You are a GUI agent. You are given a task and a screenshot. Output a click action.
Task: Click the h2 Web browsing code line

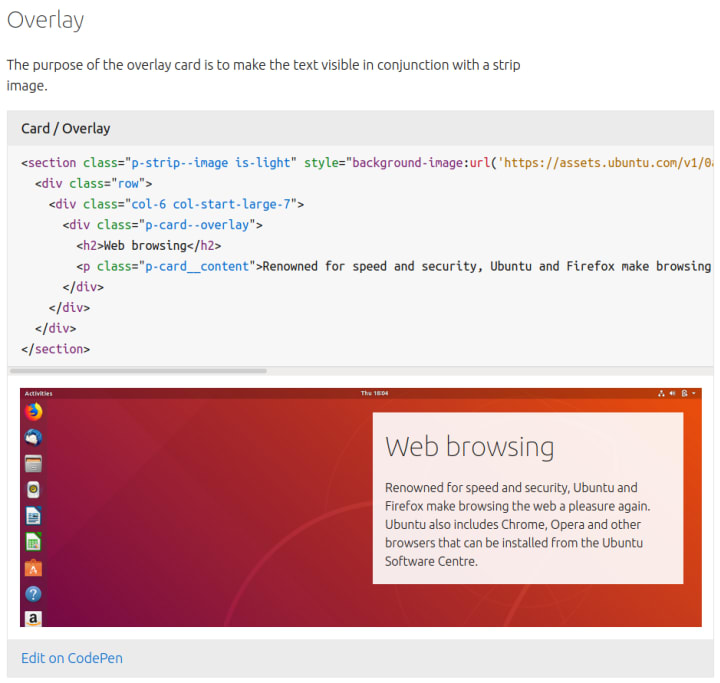coord(149,245)
